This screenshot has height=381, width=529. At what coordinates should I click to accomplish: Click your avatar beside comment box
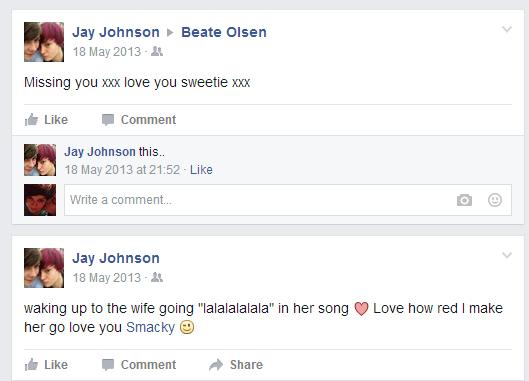click(40, 200)
